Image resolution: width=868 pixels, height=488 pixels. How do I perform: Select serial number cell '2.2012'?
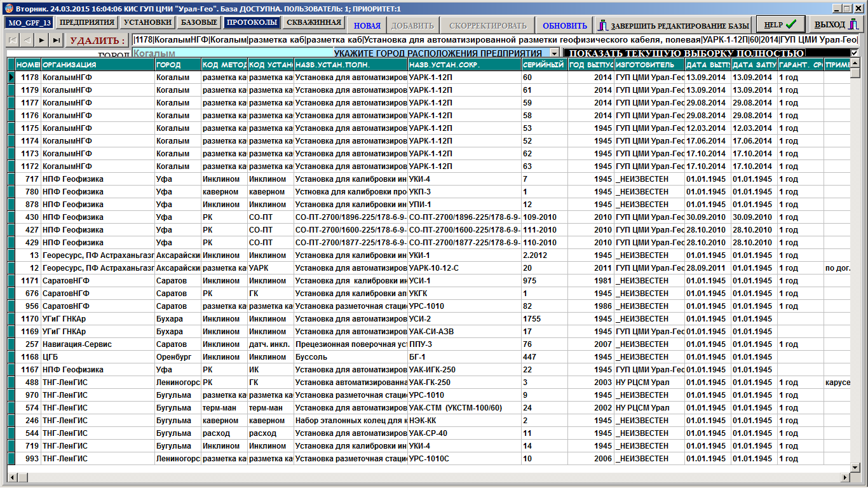click(x=544, y=255)
